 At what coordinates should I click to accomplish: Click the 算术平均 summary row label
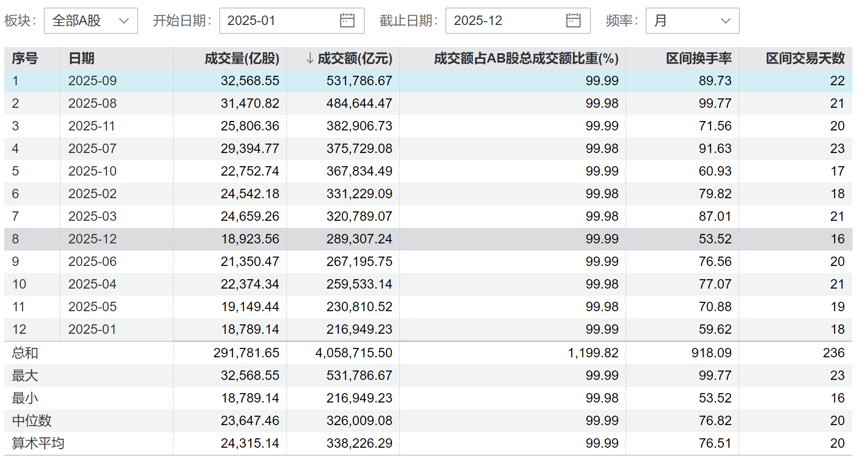pyautogui.click(x=38, y=443)
